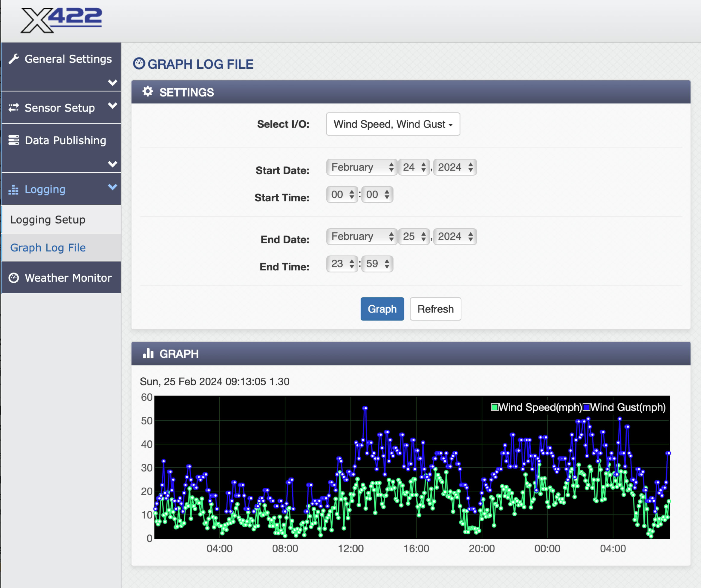
Task: Toggle Wind Speed green legend box
Action: click(x=494, y=407)
